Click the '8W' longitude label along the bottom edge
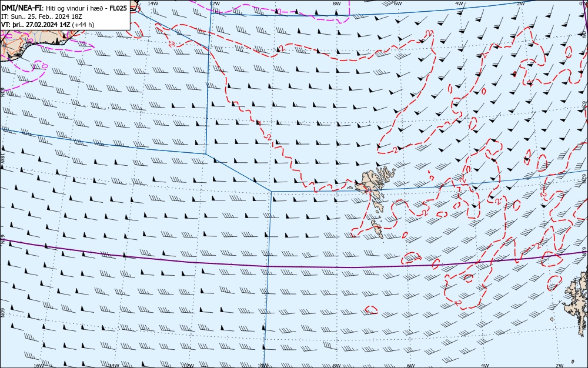 (337, 366)
